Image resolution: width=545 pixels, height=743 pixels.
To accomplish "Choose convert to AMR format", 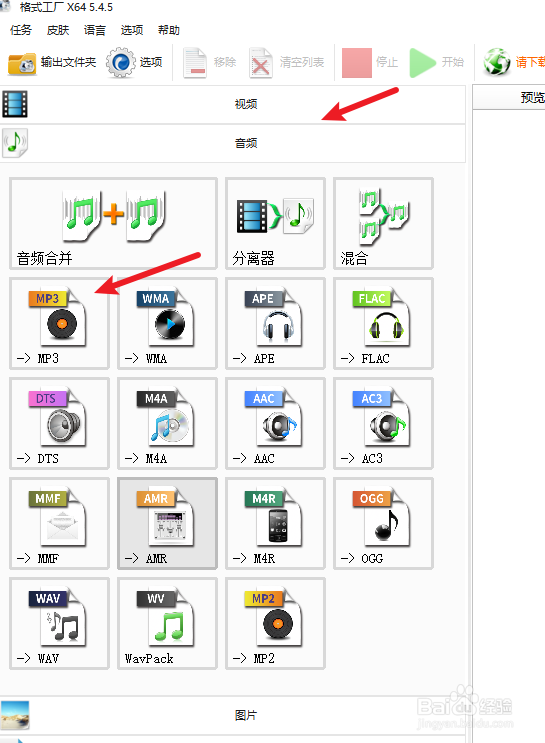I will point(167,524).
